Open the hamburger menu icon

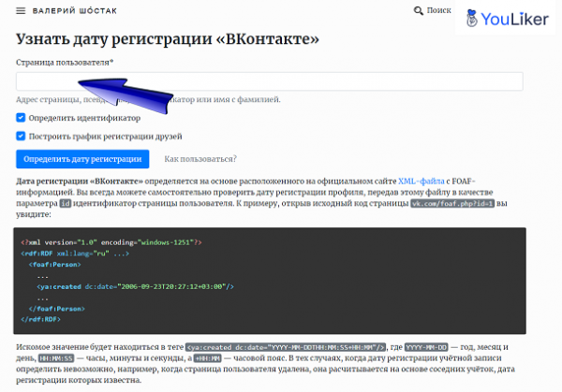[x=21, y=10]
